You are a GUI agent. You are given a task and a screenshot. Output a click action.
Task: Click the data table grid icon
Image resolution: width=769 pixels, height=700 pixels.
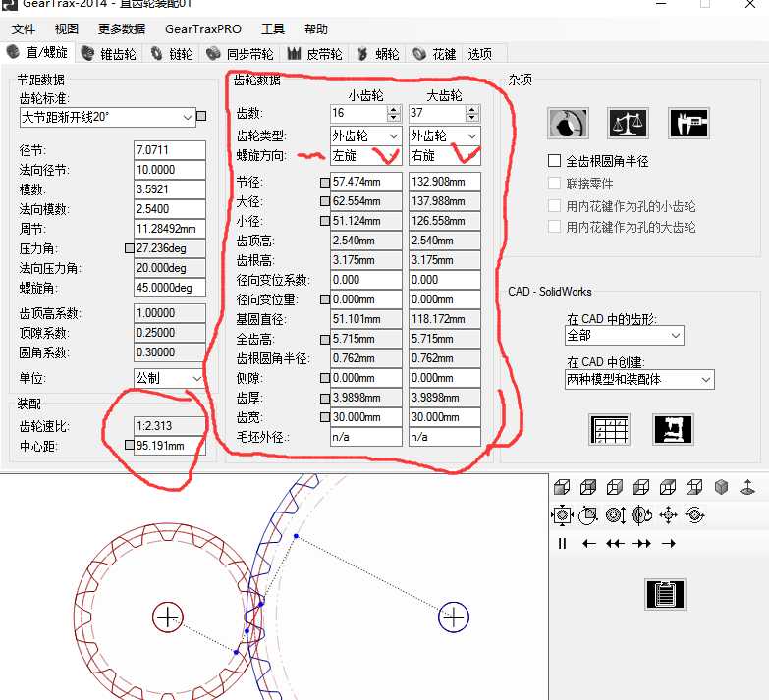pyautogui.click(x=609, y=429)
